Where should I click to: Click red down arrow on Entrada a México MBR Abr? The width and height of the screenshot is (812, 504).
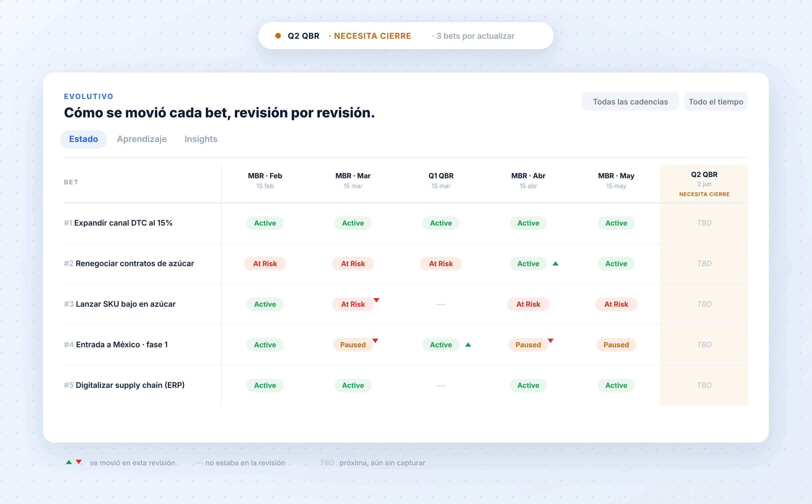tap(551, 341)
